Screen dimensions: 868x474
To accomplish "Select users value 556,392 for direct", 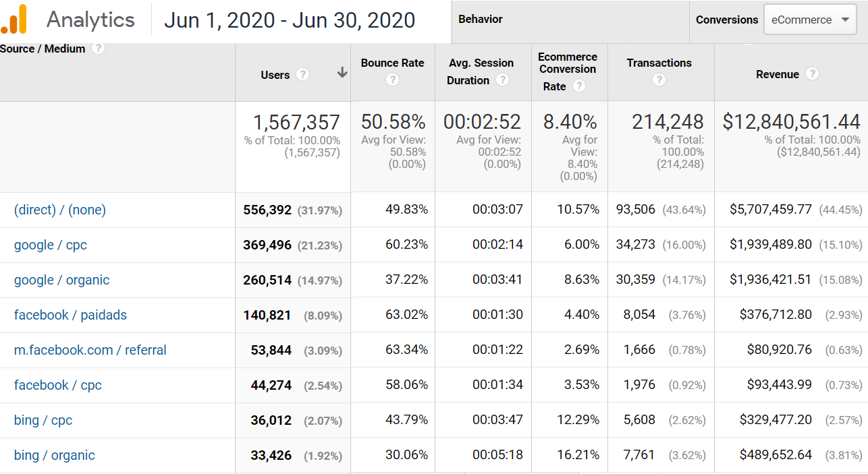I will pyautogui.click(x=267, y=210).
